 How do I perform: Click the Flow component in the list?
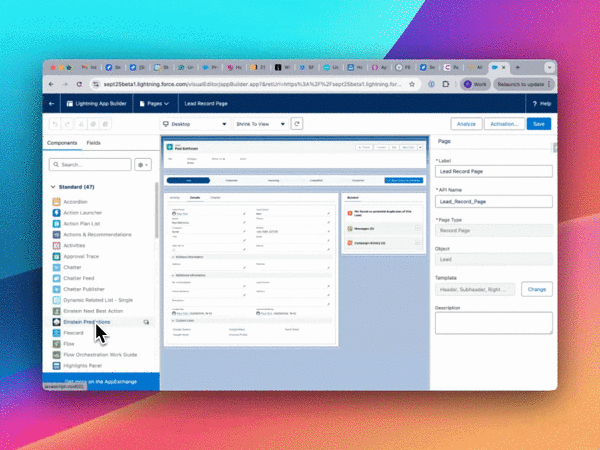[x=70, y=343]
